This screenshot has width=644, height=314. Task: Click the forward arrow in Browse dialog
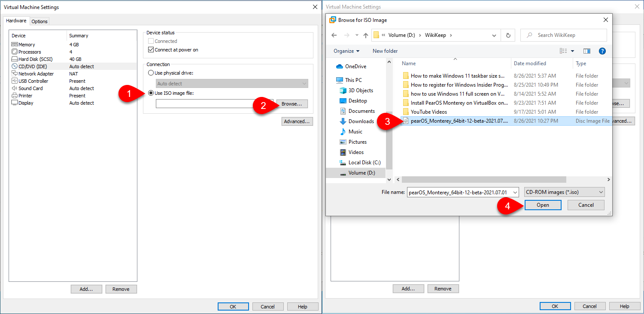[347, 35]
